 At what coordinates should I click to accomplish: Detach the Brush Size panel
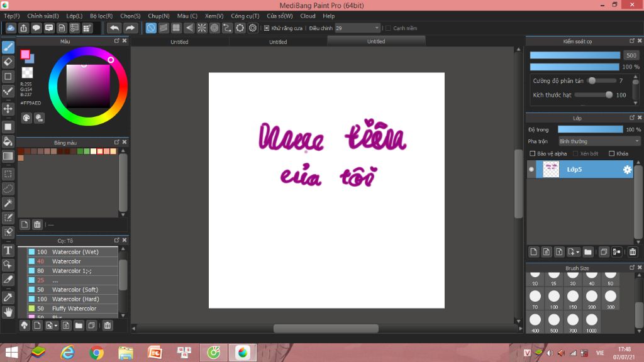tap(631, 268)
